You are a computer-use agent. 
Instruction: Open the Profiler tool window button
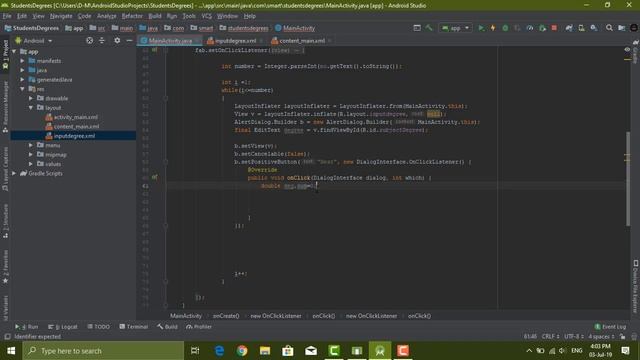pos(199,327)
